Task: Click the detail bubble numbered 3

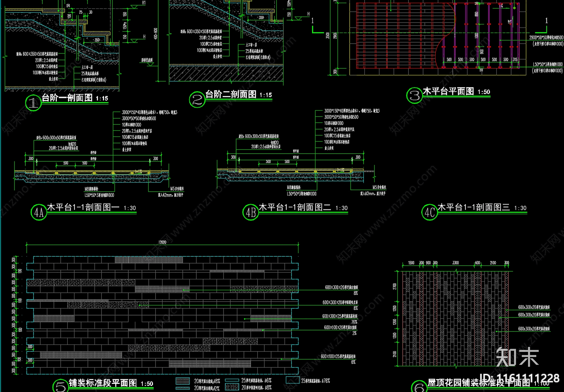Action: coord(414,95)
